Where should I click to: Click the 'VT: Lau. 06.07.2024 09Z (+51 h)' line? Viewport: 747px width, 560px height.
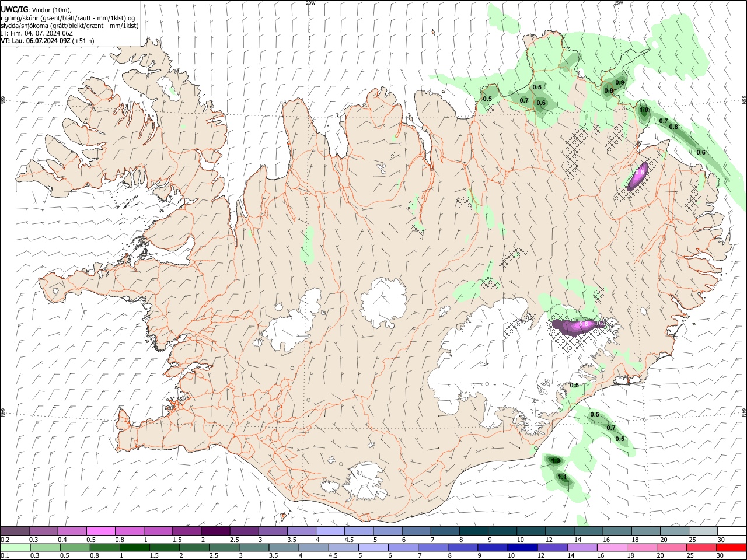click(x=48, y=41)
